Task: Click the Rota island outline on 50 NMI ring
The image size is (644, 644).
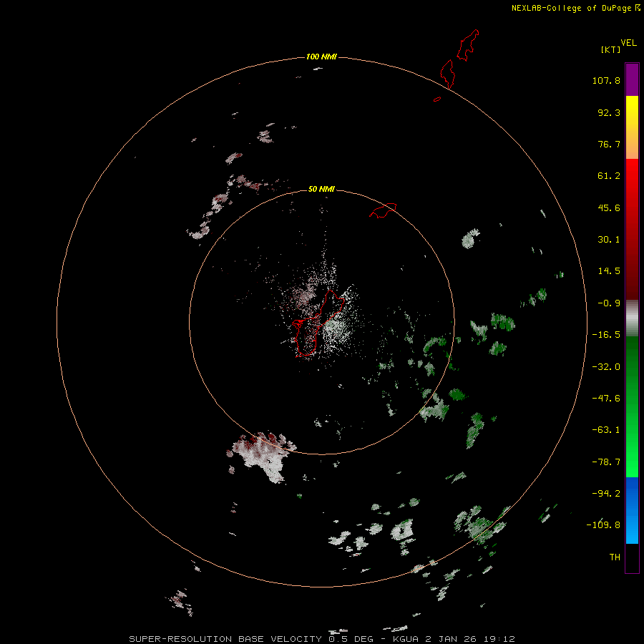Action: point(384,210)
